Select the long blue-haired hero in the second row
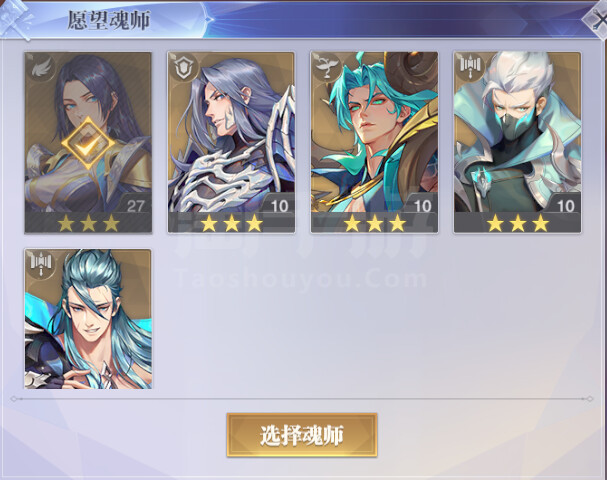The width and height of the screenshot is (607, 480). (x=88, y=319)
